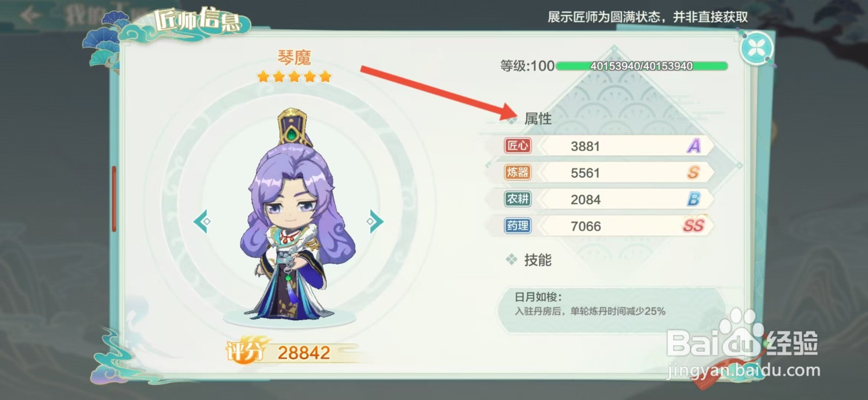This screenshot has height=400, width=868.
Task: Click the S grade badge for 炼器
Action: pos(693,172)
